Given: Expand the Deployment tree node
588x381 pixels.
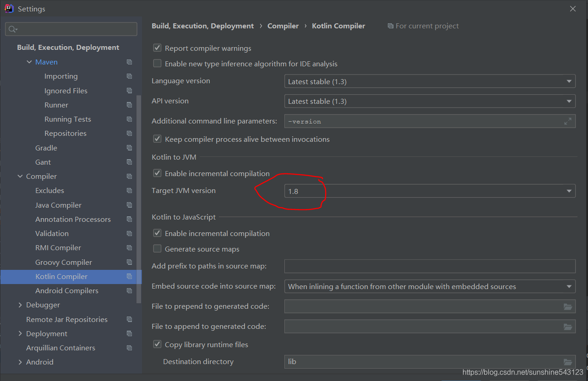Looking at the screenshot, I should (x=20, y=333).
